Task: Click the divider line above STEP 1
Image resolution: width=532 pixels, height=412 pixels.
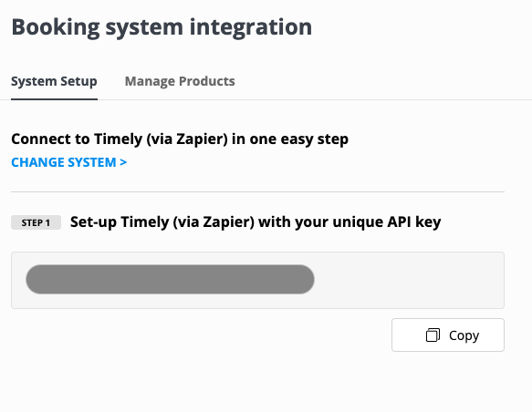Action: click(258, 191)
